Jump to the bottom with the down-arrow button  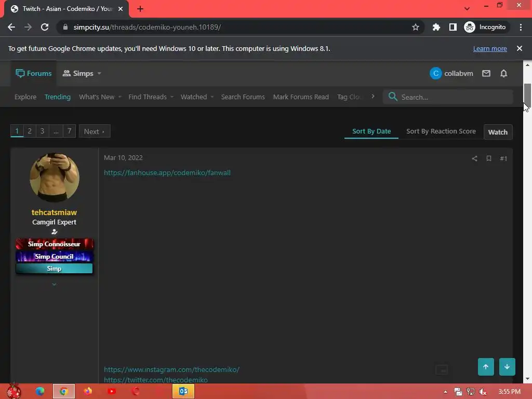click(x=507, y=367)
